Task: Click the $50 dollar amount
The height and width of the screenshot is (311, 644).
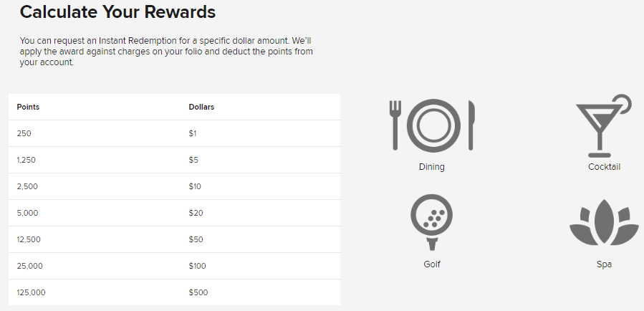Action: pos(195,239)
